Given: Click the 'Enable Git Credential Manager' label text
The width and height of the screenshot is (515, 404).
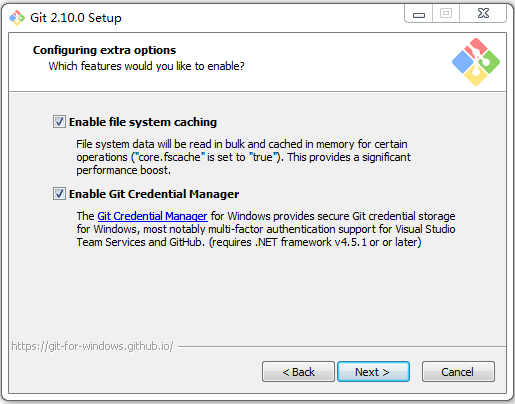Looking at the screenshot, I should (154, 194).
